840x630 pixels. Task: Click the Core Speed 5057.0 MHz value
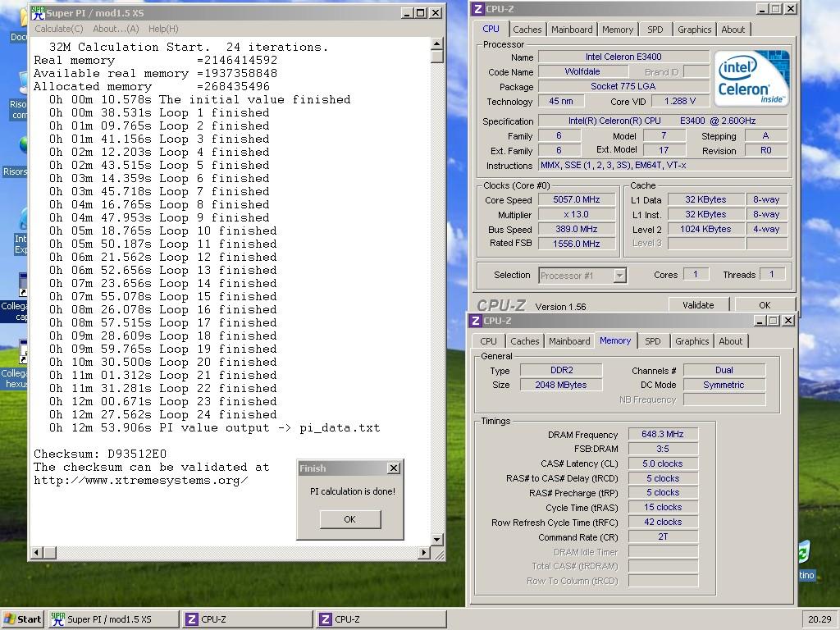pyautogui.click(x=577, y=199)
